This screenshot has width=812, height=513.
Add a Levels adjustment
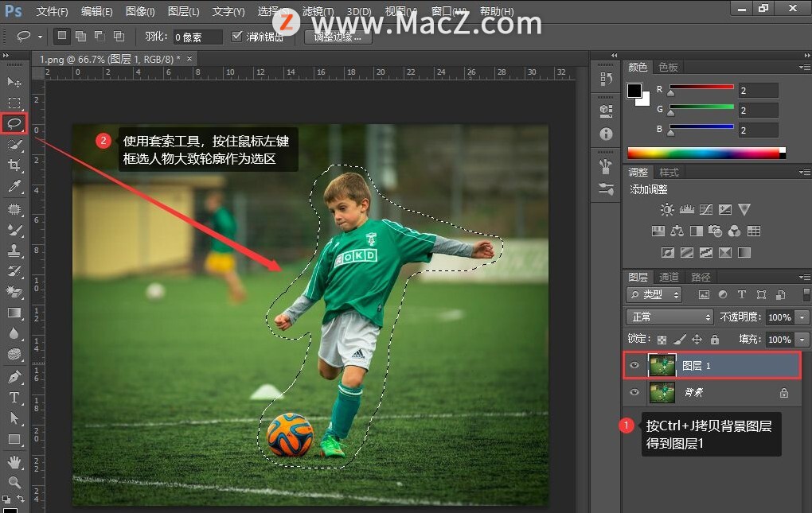[687, 209]
